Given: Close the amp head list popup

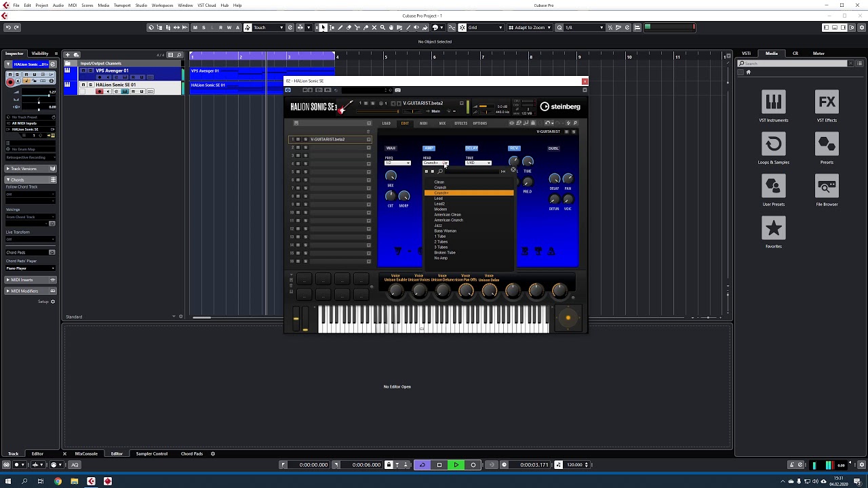Looking at the screenshot, I should click(513, 171).
